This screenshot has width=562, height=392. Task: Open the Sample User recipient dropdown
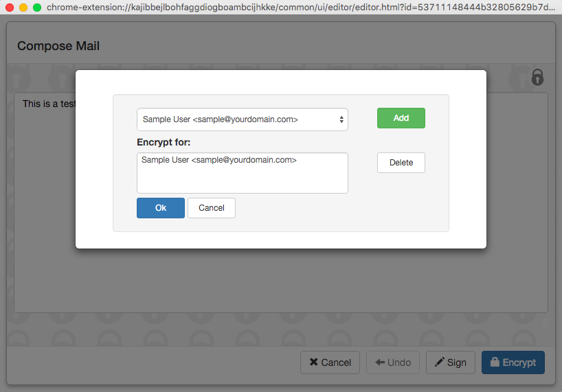[242, 119]
